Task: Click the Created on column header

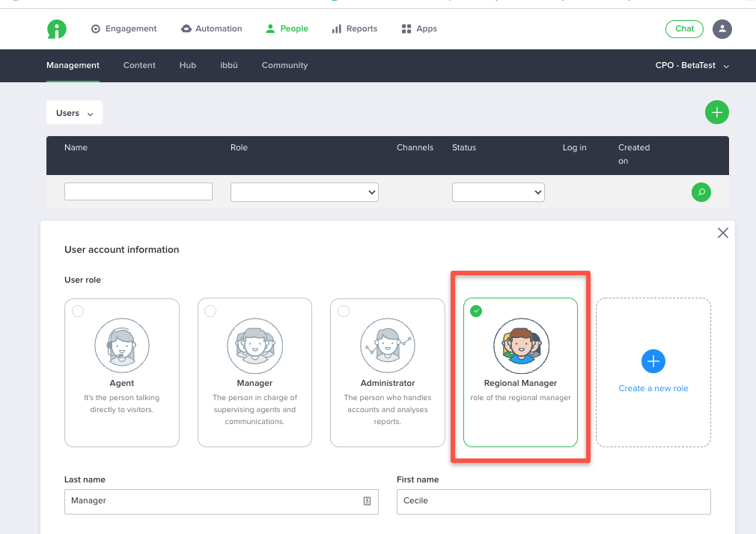Action: point(634,154)
